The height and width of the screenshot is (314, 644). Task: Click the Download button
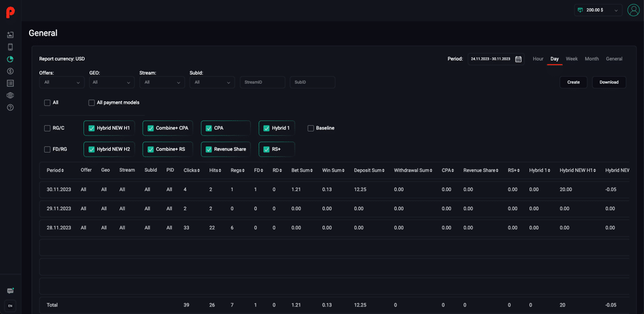[609, 82]
